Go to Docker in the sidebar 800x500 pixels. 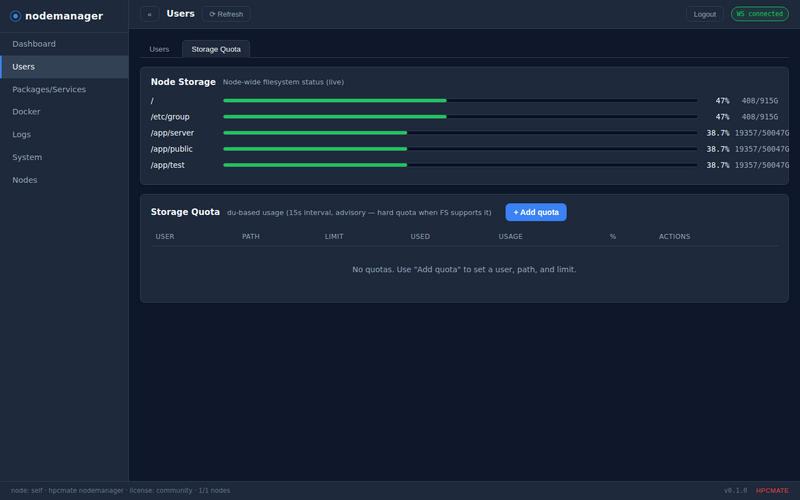click(x=64, y=112)
